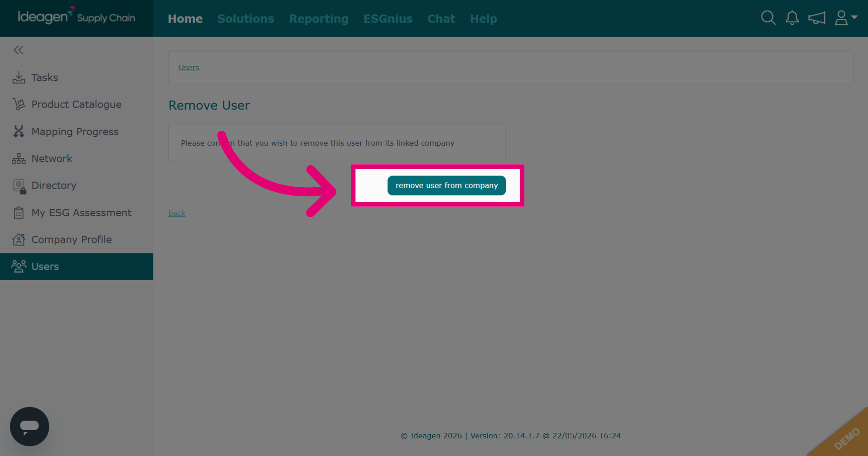Collapse the sidebar with double chevron
Image resolution: width=868 pixels, height=456 pixels.
tap(19, 50)
